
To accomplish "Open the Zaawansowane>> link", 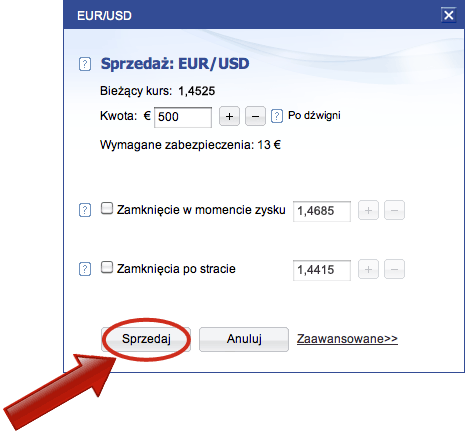I will [347, 339].
